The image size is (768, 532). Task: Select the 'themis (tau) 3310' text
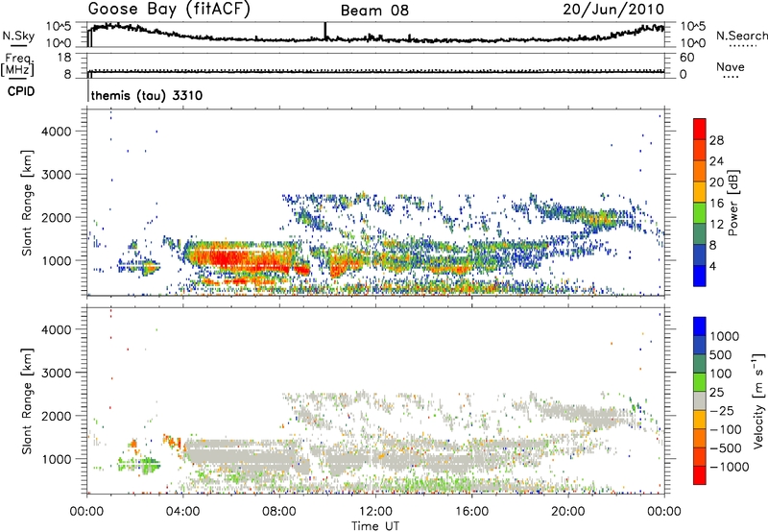[x=147, y=95]
